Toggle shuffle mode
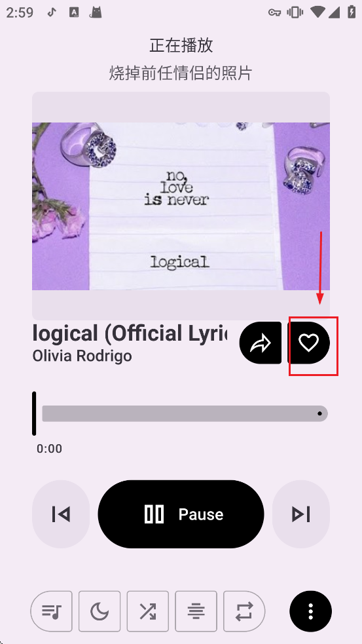Screen dimensions: 362x644 click(x=148, y=611)
